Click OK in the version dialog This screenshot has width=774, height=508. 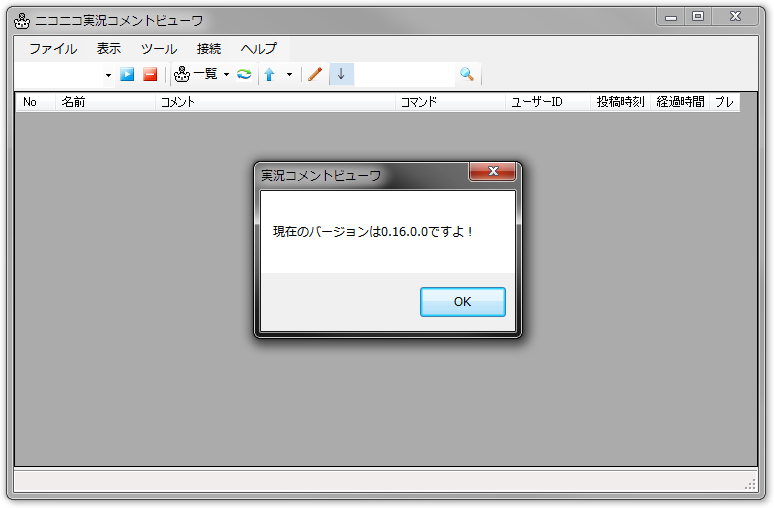463,302
